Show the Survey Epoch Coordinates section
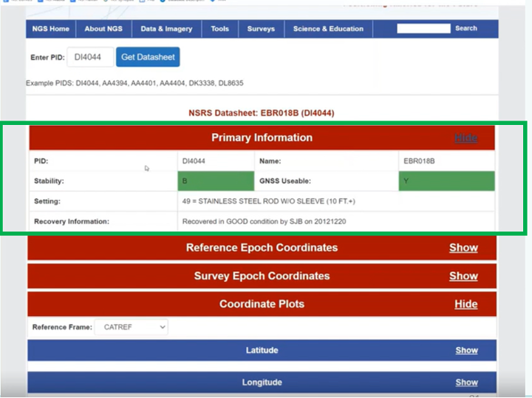Screen dimensions: 532x398 click(x=463, y=276)
